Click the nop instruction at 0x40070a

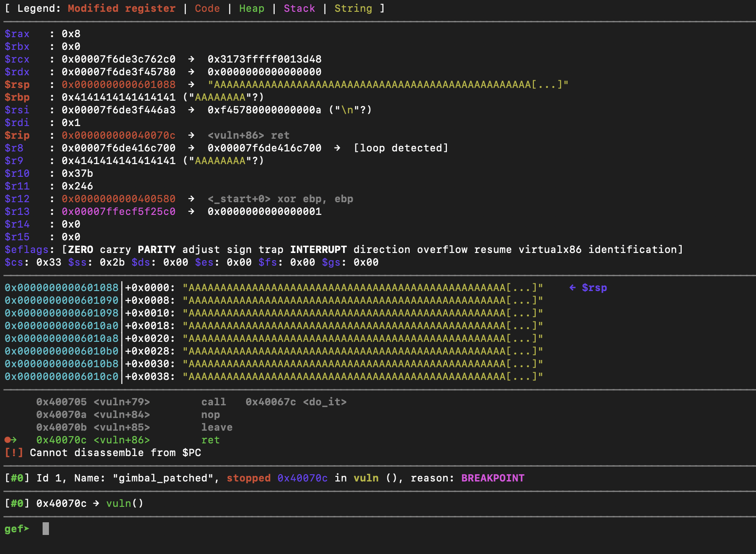pos(211,415)
